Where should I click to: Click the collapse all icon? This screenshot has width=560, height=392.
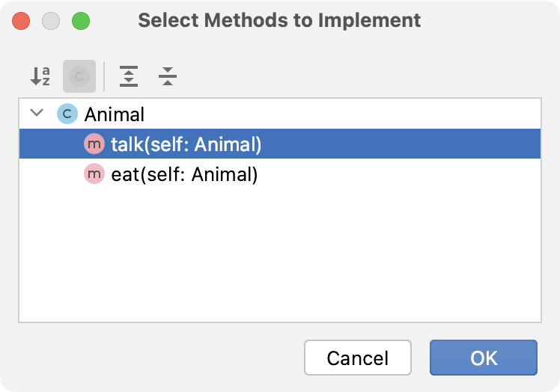pyautogui.click(x=168, y=76)
